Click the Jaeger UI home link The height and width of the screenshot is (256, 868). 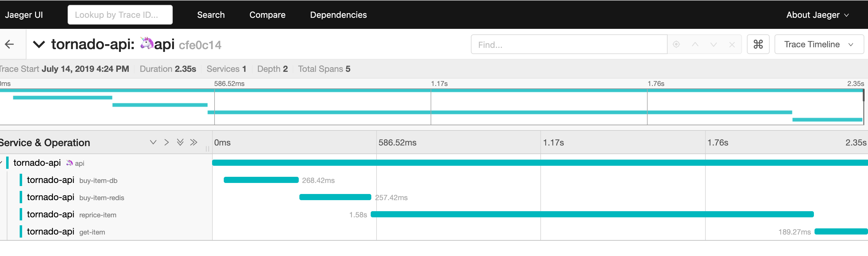(24, 15)
